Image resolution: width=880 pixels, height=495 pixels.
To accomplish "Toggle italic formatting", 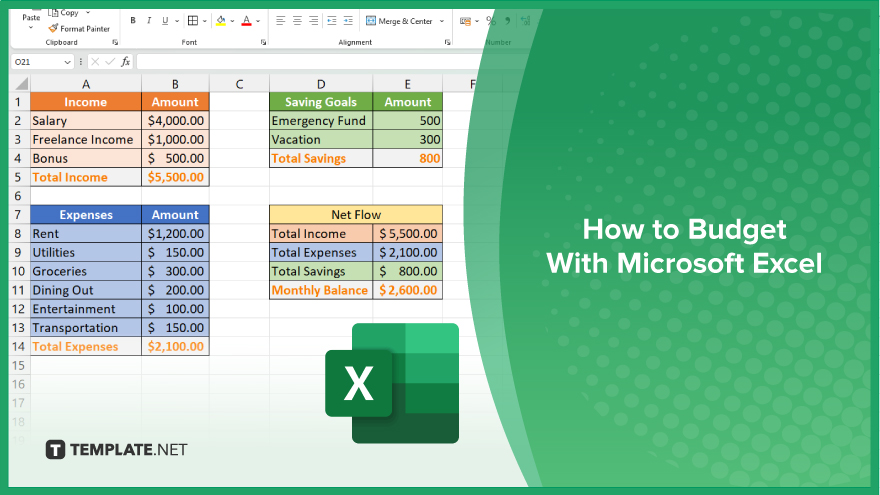I will point(149,21).
